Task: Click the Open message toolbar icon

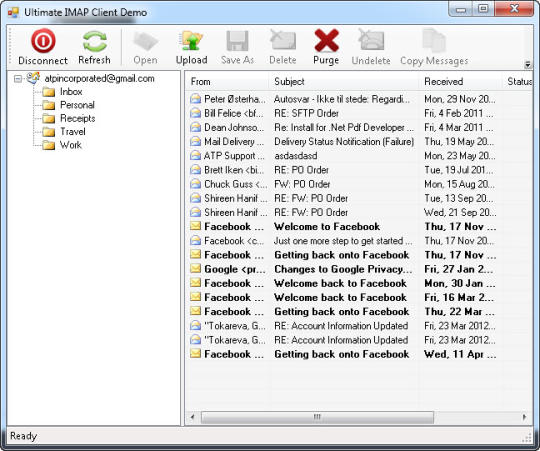Action: pyautogui.click(x=145, y=41)
